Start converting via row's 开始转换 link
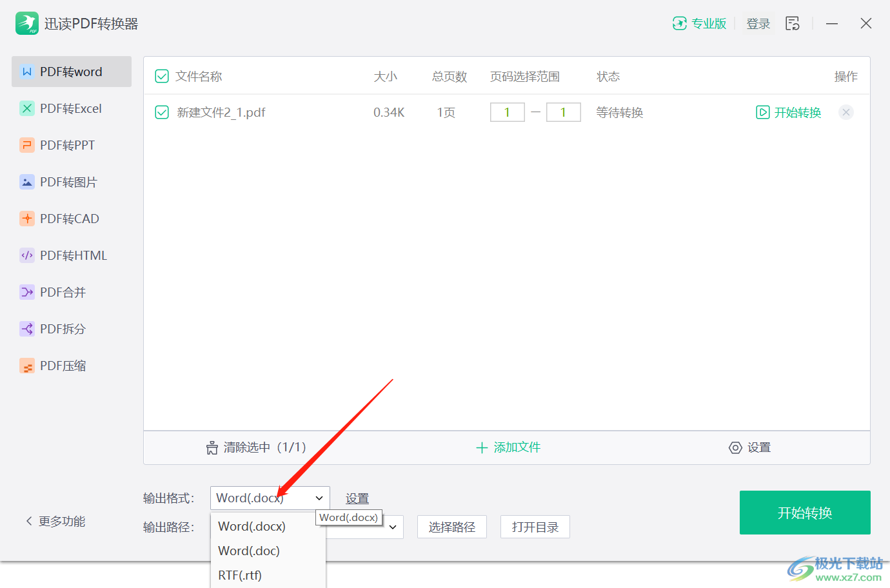 [798, 113]
